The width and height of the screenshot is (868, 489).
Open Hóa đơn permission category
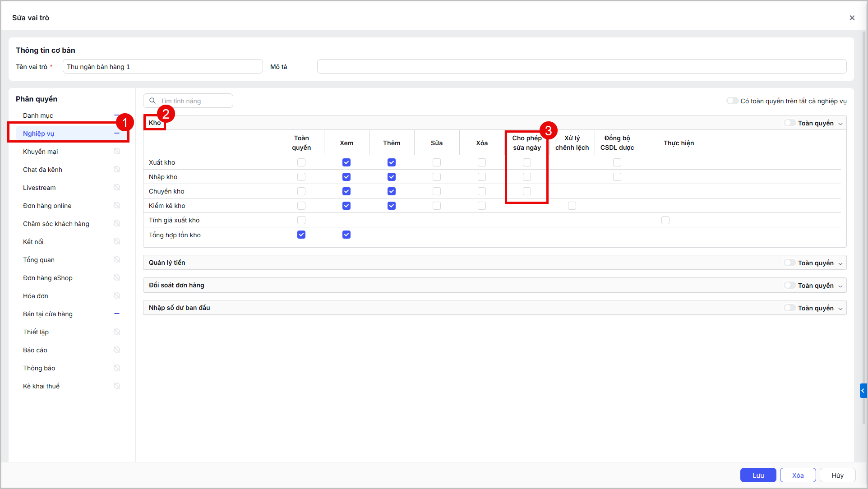(72, 296)
